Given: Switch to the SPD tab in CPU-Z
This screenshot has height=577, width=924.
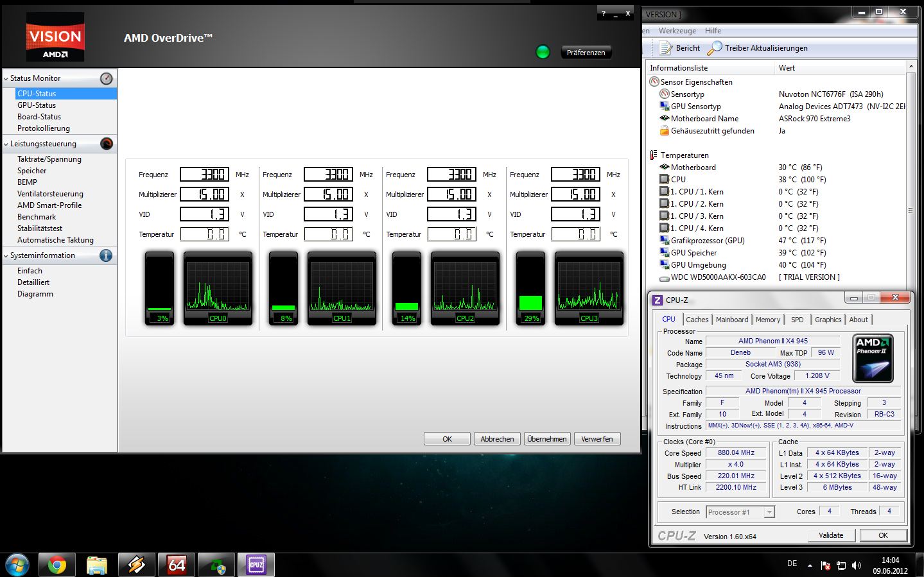Looking at the screenshot, I should 797,320.
